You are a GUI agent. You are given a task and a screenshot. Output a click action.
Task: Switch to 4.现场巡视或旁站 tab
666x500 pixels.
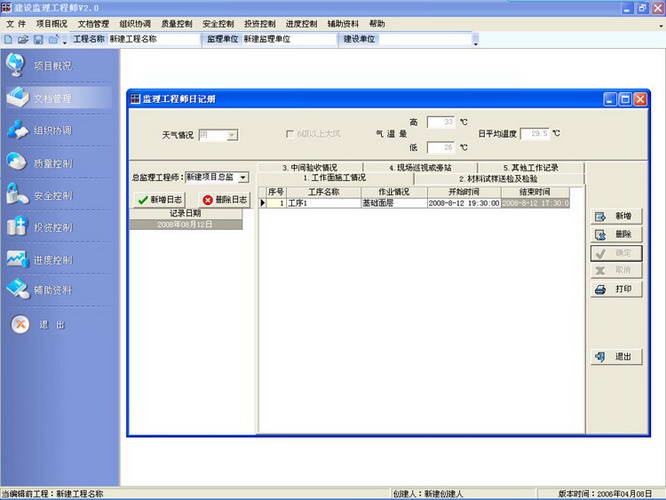coord(420,168)
